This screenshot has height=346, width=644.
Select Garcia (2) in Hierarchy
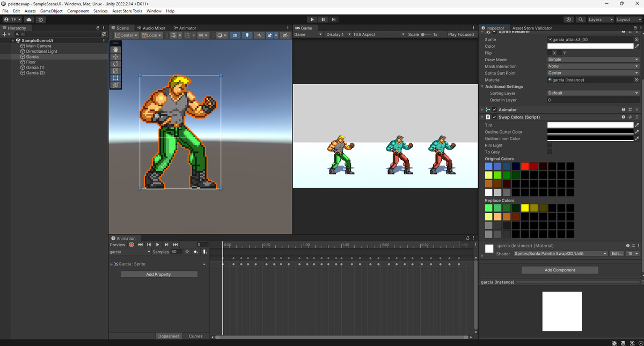pyautogui.click(x=35, y=72)
